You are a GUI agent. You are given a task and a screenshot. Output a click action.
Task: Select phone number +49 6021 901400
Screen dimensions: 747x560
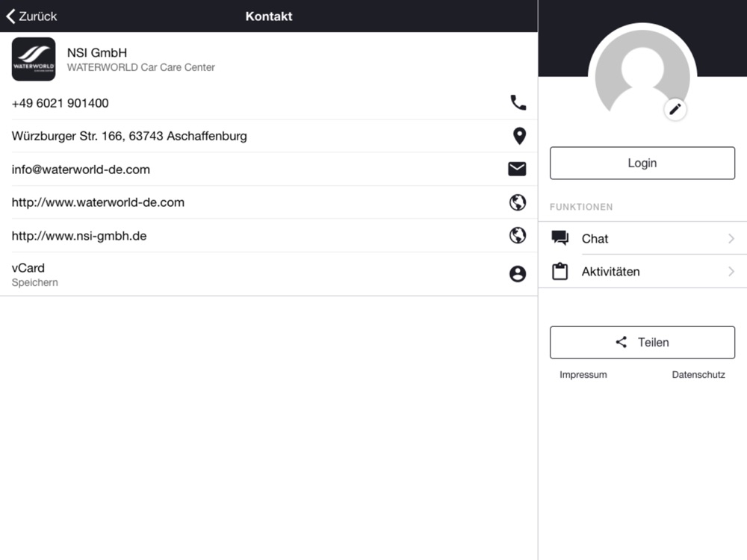[x=60, y=103]
